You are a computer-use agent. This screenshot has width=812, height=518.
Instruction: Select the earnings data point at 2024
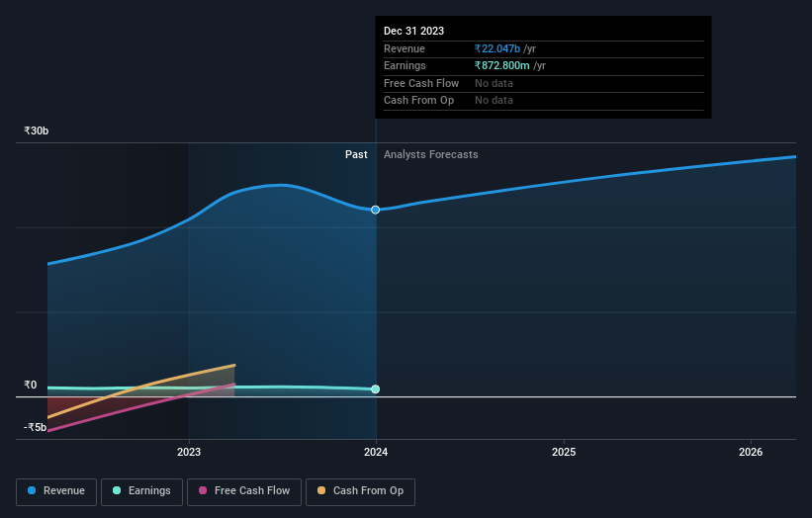tap(376, 389)
